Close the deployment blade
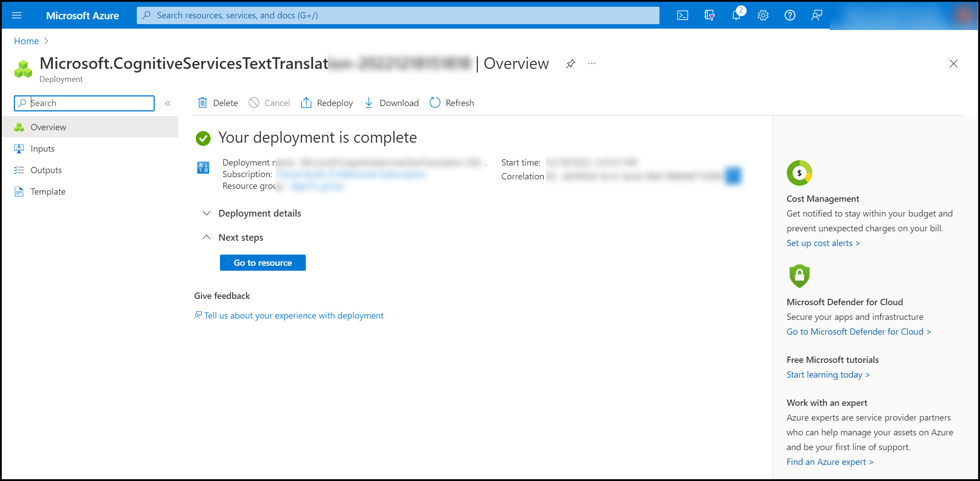Screen dimensions: 980x481 (x=954, y=64)
